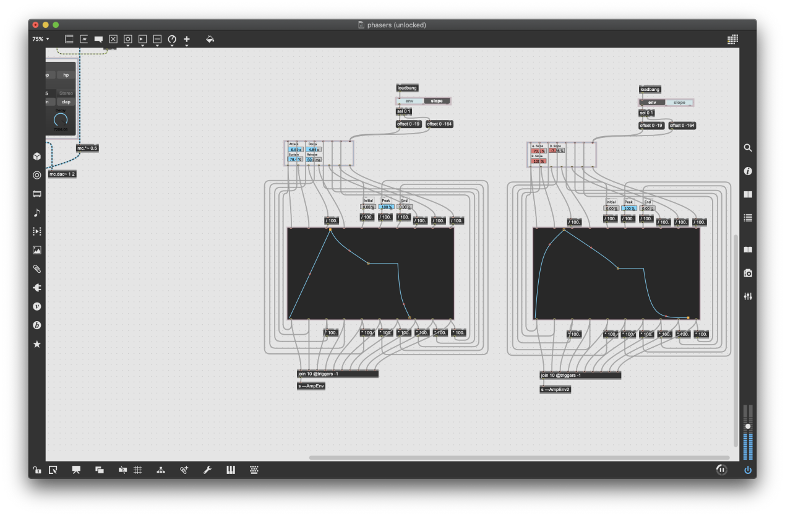Screen dimensions: 785x516
Task: Click the left 'loadbang' object box
Action: coord(406,88)
